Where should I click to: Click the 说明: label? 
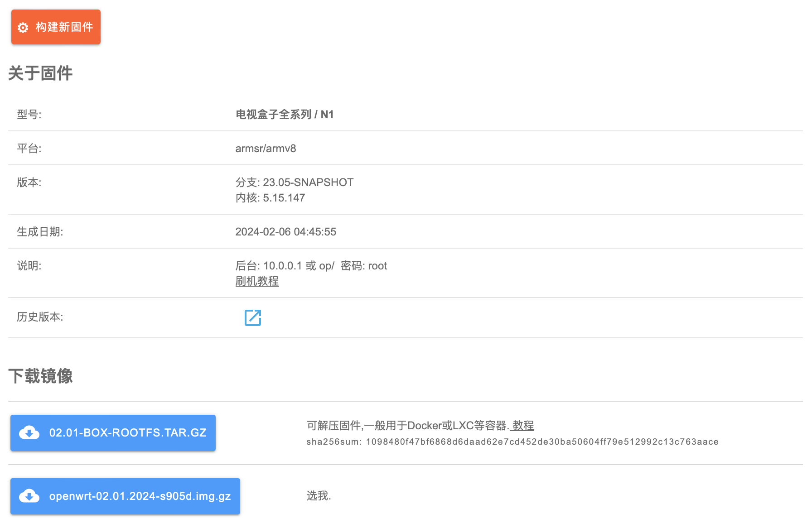tap(29, 266)
